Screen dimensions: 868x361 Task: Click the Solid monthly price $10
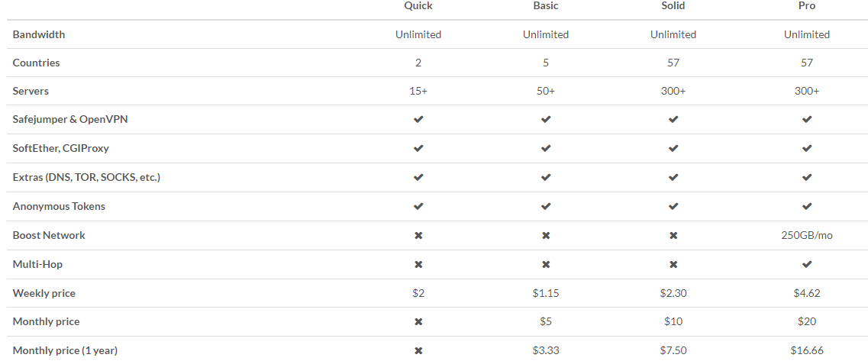pos(673,321)
